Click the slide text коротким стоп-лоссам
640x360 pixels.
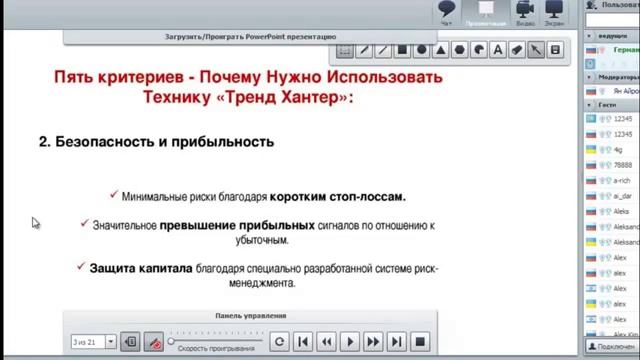(338, 197)
